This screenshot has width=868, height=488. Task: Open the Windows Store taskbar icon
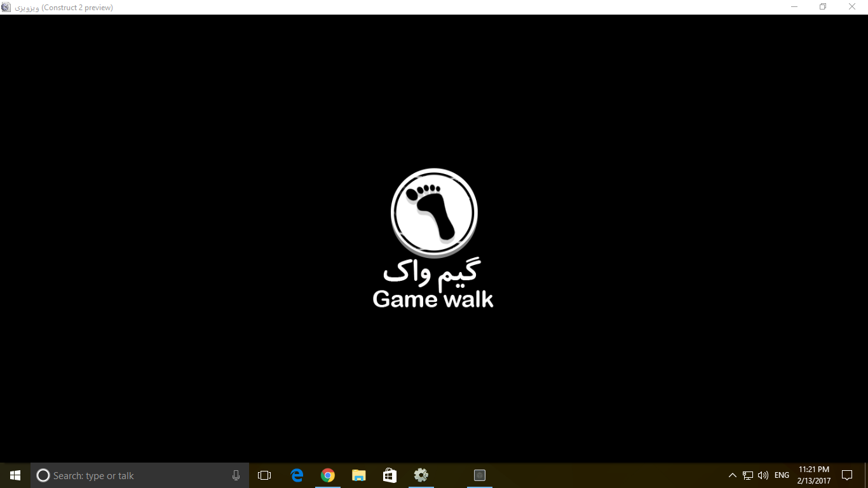coord(390,475)
